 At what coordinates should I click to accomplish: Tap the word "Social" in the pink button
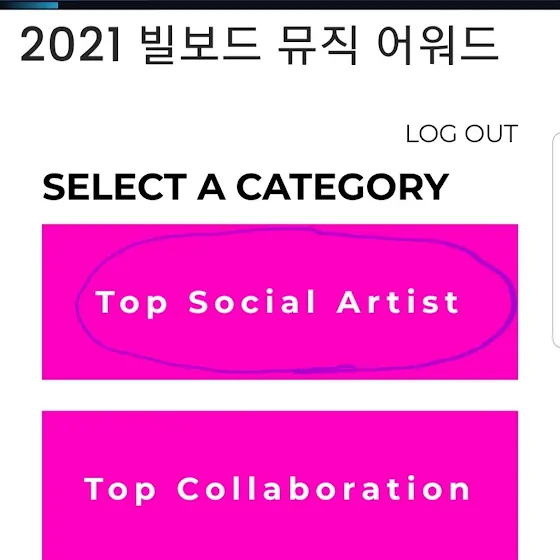click(x=252, y=302)
